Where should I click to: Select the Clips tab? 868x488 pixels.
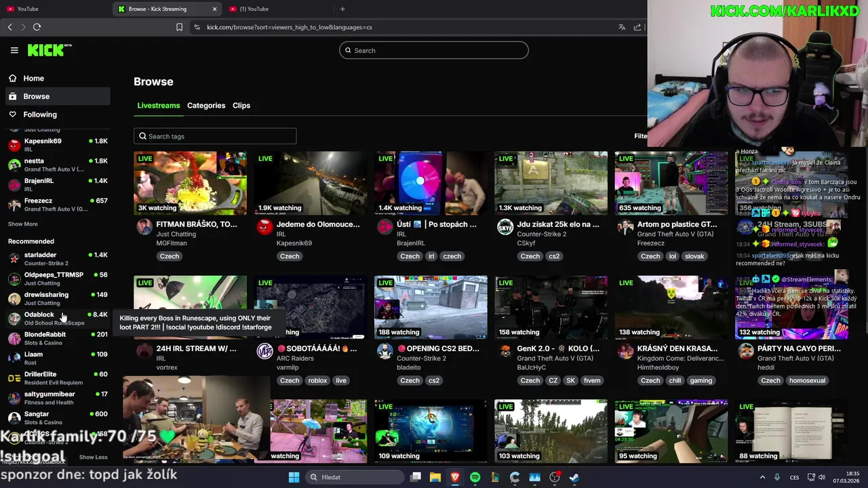(241, 106)
